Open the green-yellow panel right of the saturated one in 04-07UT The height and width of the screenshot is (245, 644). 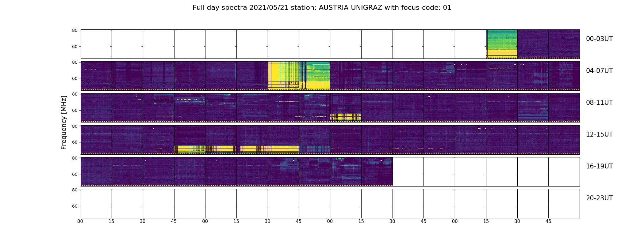click(x=315, y=76)
